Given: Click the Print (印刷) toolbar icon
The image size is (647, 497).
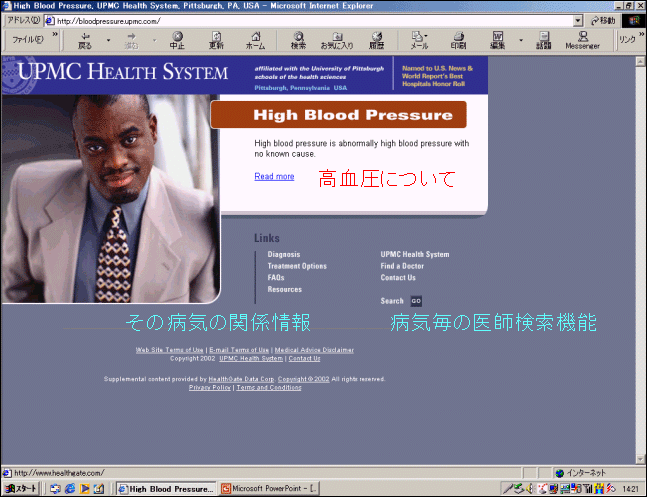Looking at the screenshot, I should 458,40.
